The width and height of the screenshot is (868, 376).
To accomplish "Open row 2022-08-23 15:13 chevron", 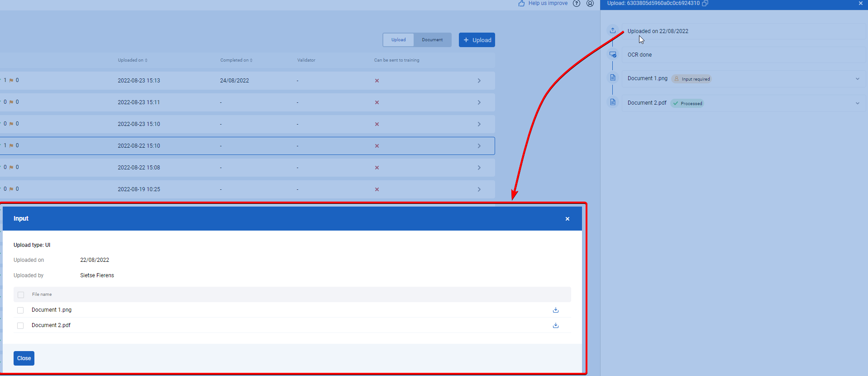I will (x=479, y=81).
